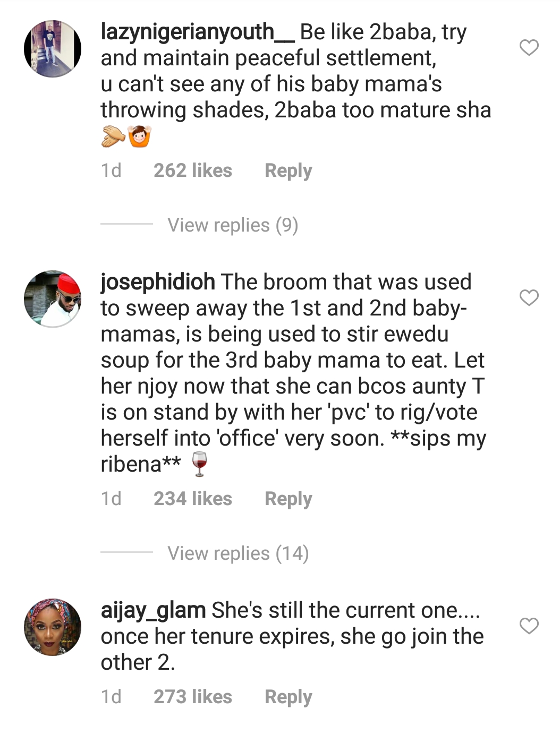The image size is (560, 734).
Task: Show the 234 likes list
Action: pyautogui.click(x=193, y=499)
